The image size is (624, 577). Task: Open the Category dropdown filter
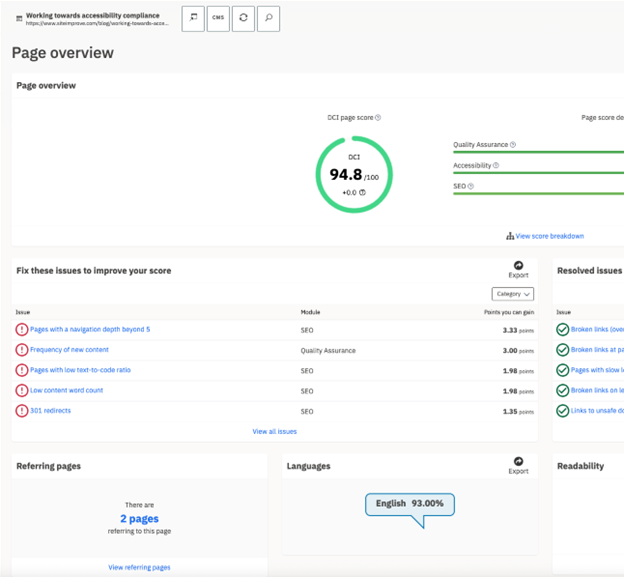(x=513, y=294)
